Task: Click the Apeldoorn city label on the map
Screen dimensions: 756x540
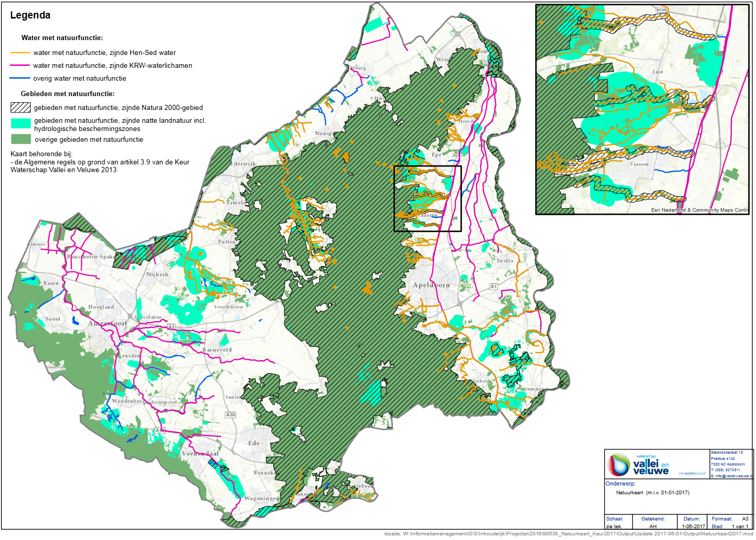Action: pyautogui.click(x=431, y=285)
